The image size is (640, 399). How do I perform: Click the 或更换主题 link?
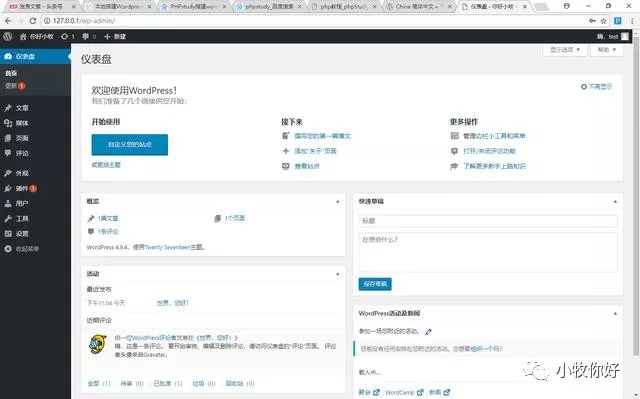tap(106, 165)
